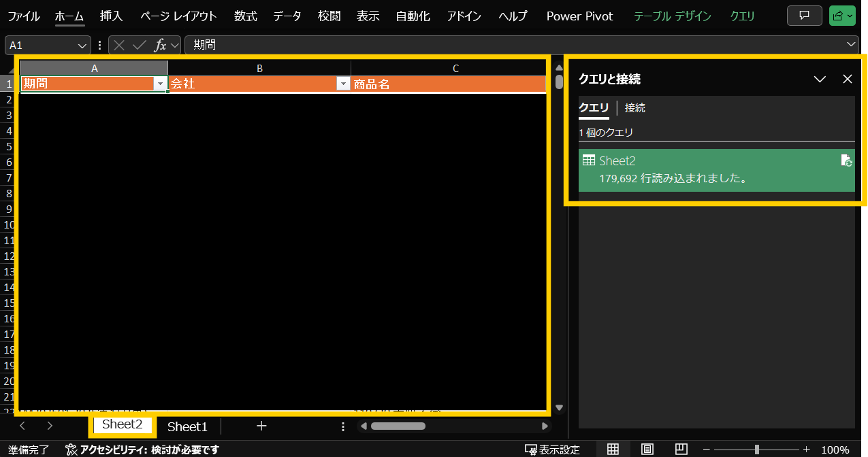Image resolution: width=868 pixels, height=457 pixels.
Task: Click the zoom slider handle
Action: (x=757, y=450)
